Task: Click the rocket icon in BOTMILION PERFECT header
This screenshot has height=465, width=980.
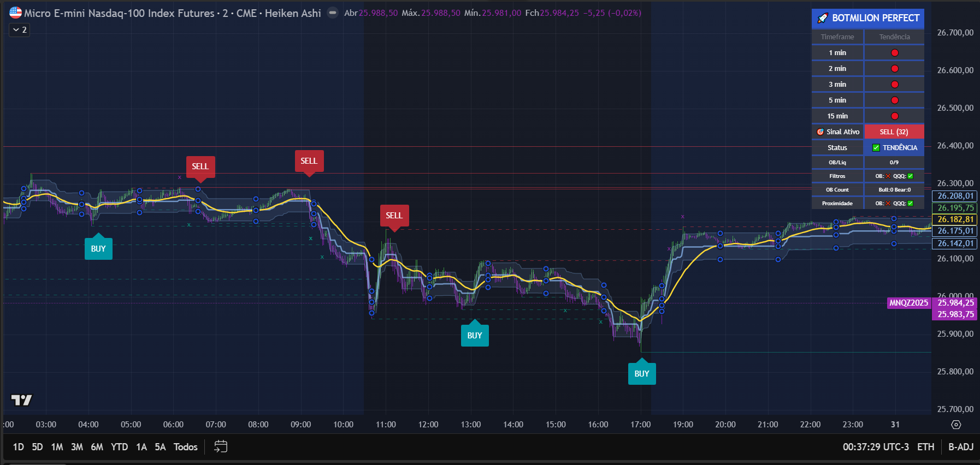Action: point(822,18)
